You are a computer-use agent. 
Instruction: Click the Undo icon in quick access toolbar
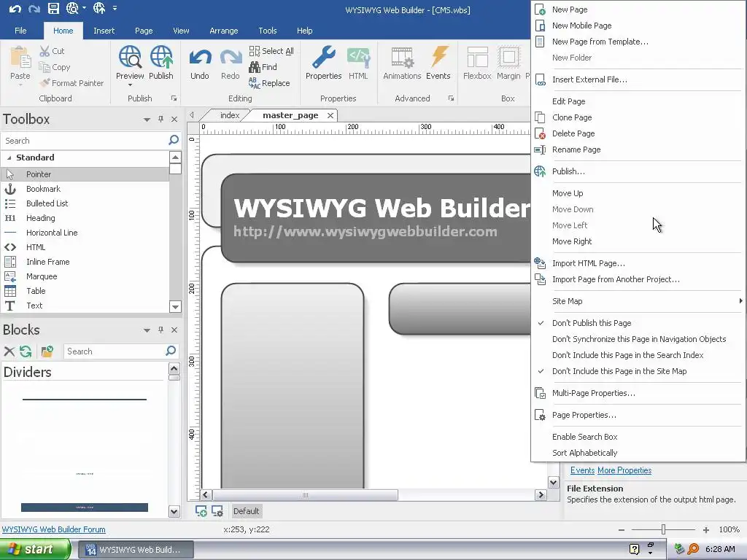point(15,9)
